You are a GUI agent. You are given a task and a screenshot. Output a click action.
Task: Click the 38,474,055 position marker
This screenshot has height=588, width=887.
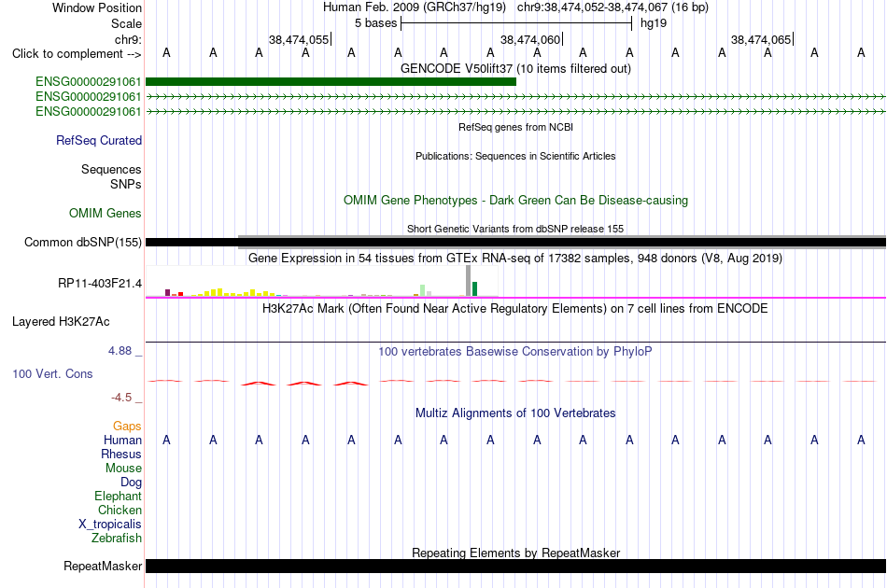300,39
